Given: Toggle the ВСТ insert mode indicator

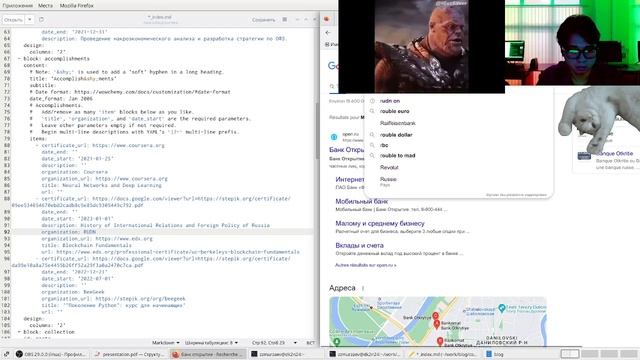Looking at the screenshot, I should (311, 343).
